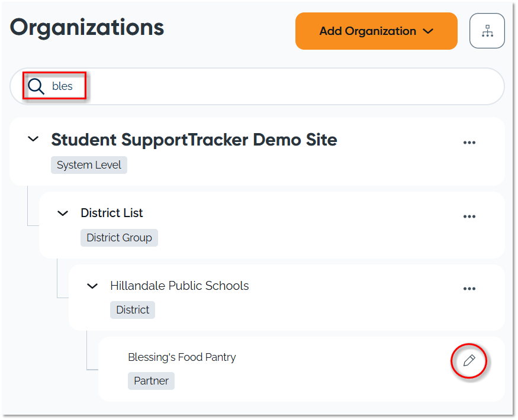Viewport: 518px width, 420px height.
Task: Click the Add Organization button
Action: (x=367, y=31)
